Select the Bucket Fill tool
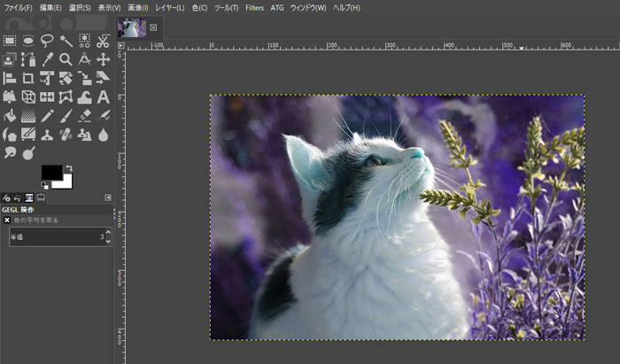 pos(9,116)
